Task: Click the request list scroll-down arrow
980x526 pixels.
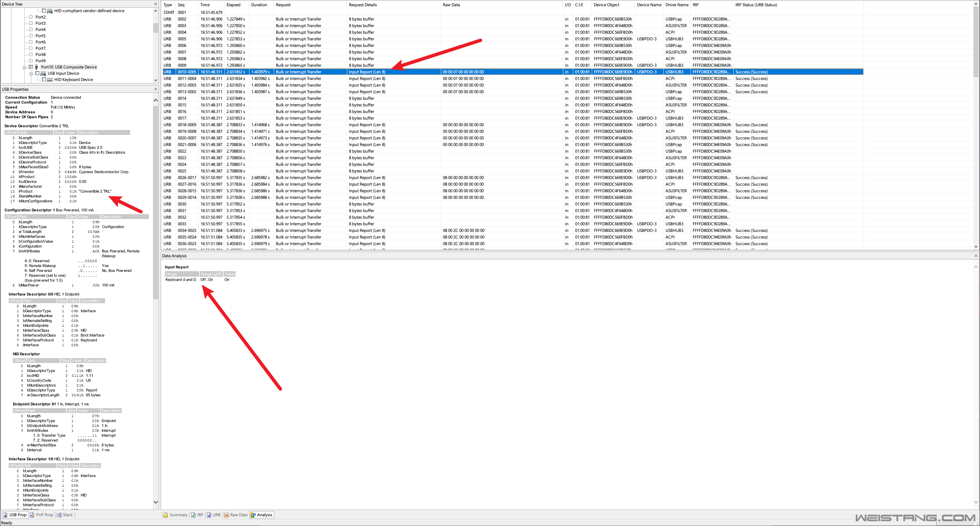Action: [x=976, y=246]
